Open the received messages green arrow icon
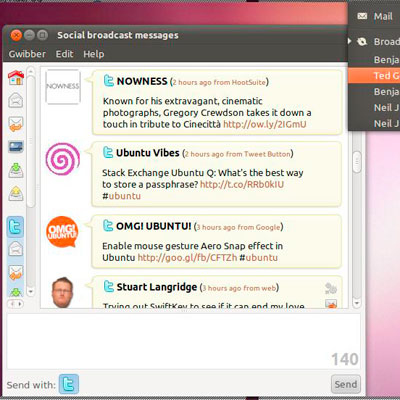The width and height of the screenshot is (400, 400). [x=16, y=170]
